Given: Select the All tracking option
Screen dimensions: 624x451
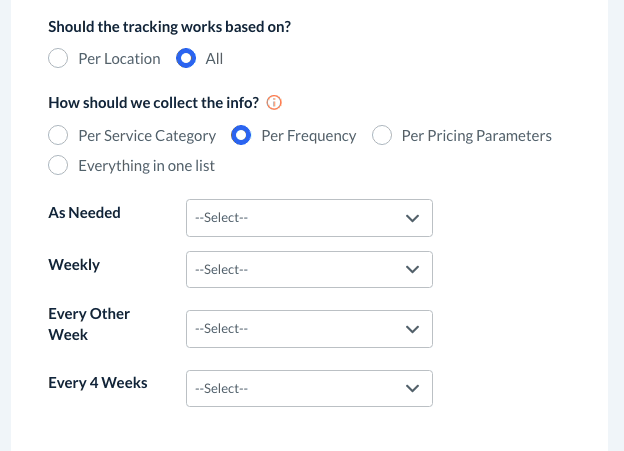Looking at the screenshot, I should [x=185, y=58].
